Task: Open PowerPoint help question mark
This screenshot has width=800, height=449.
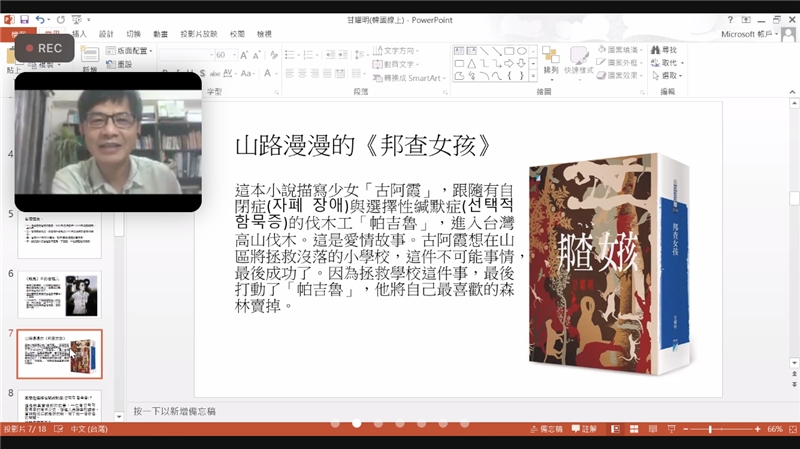Action: pyautogui.click(x=730, y=19)
